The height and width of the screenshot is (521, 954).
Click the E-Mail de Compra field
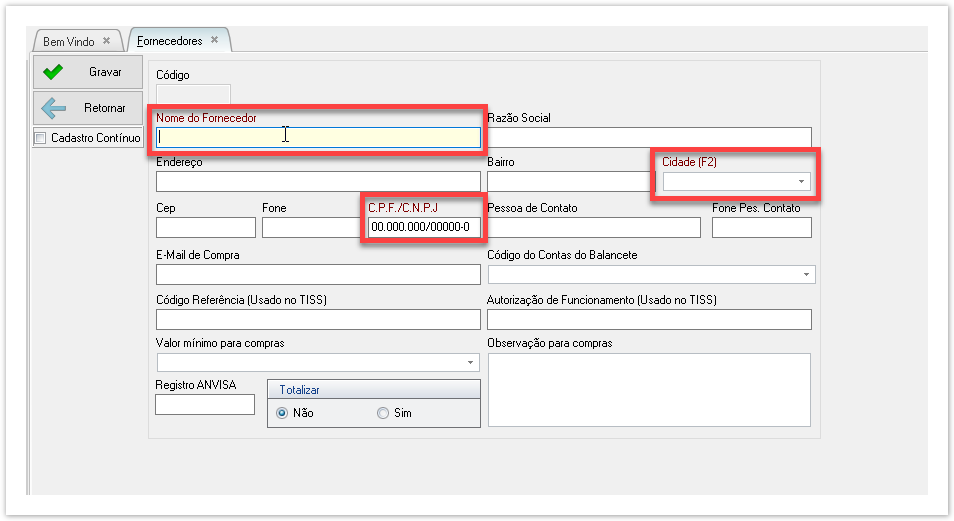tap(318, 275)
